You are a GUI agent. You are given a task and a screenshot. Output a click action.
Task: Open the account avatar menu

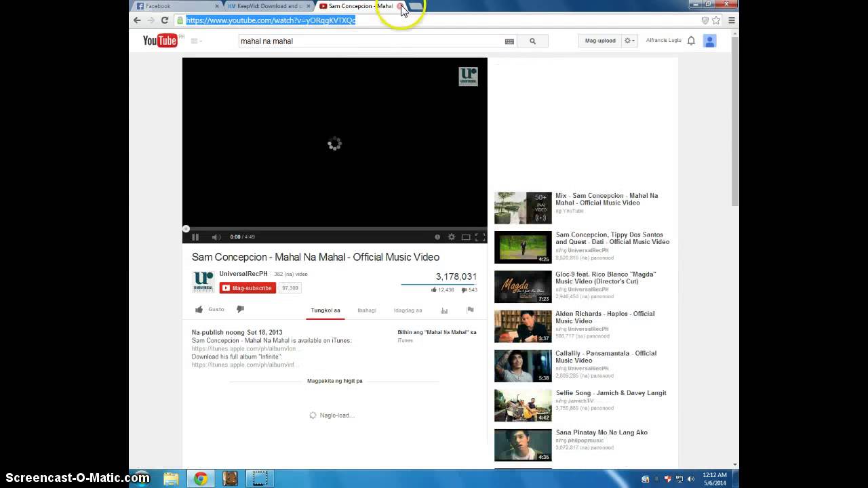(709, 41)
